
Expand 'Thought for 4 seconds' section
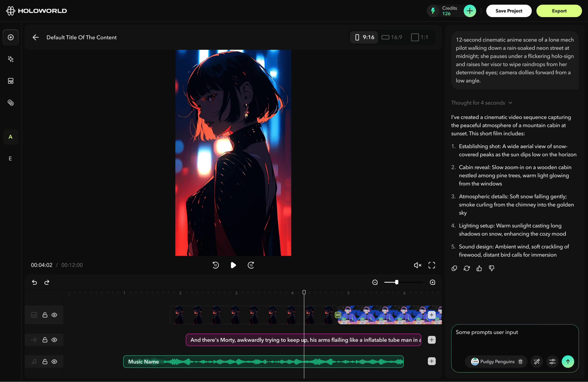(x=482, y=103)
